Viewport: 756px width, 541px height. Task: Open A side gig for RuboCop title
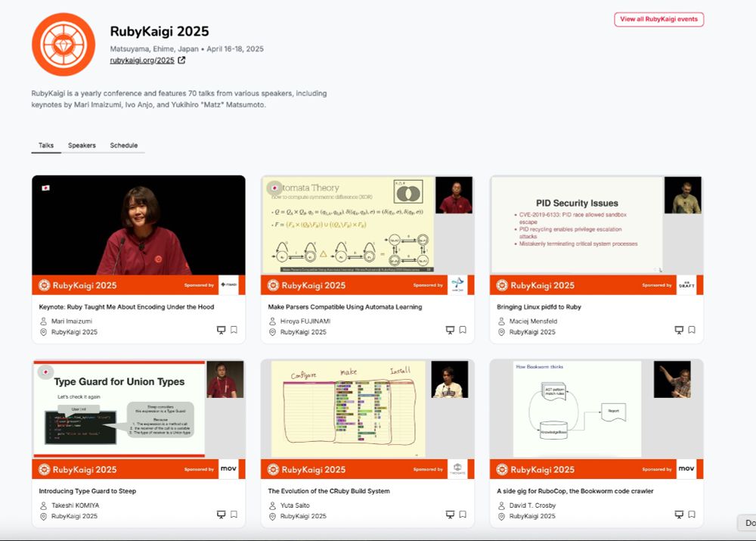pos(575,491)
